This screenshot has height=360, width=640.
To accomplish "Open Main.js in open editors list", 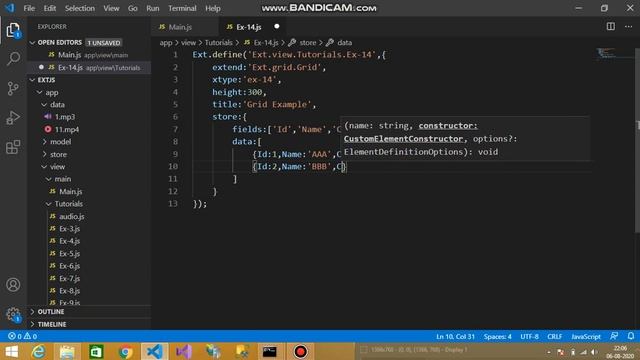I will pos(90,55).
